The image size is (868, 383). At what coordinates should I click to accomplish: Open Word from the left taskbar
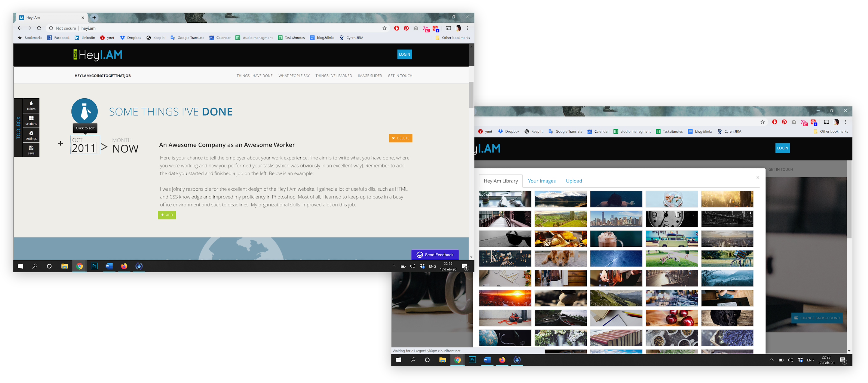(109, 266)
